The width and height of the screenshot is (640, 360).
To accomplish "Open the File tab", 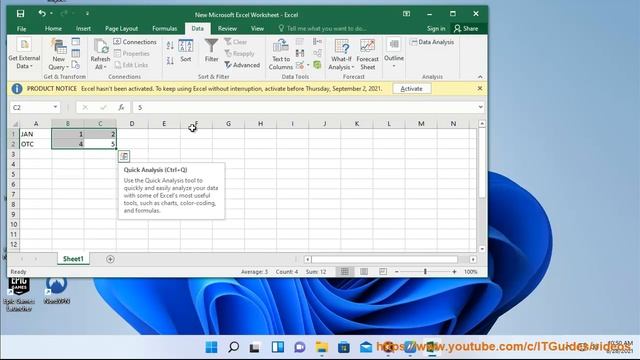I will coord(22,29).
